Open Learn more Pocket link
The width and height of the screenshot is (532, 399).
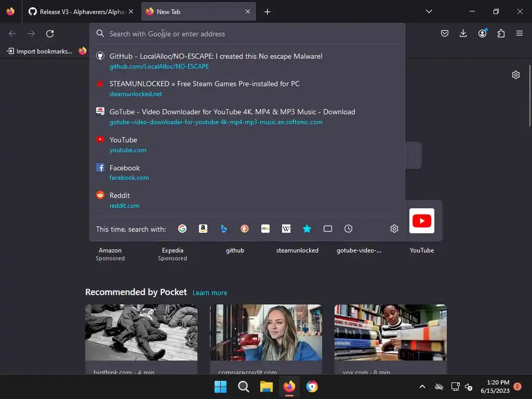(x=210, y=293)
